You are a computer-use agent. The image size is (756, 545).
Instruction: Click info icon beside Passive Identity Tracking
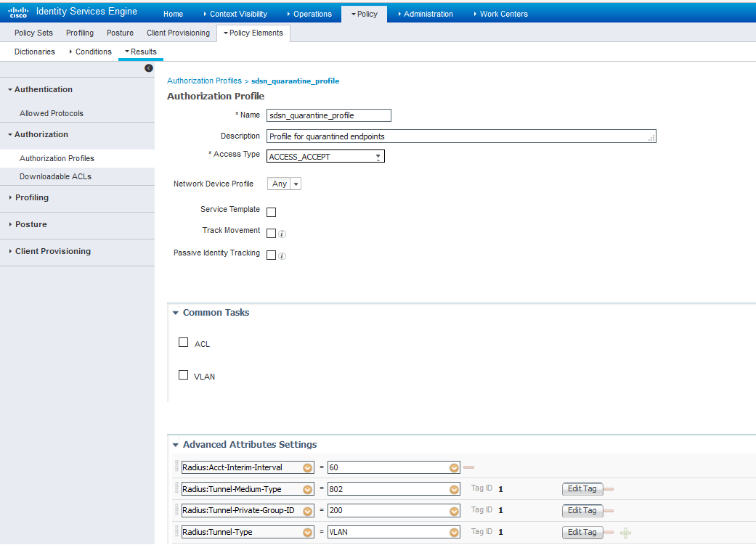[x=283, y=256]
